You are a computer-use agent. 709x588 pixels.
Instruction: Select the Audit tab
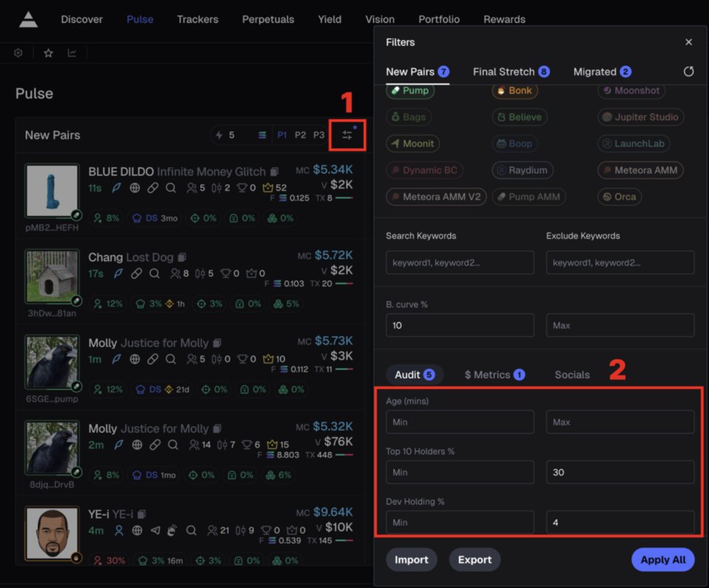coord(415,375)
